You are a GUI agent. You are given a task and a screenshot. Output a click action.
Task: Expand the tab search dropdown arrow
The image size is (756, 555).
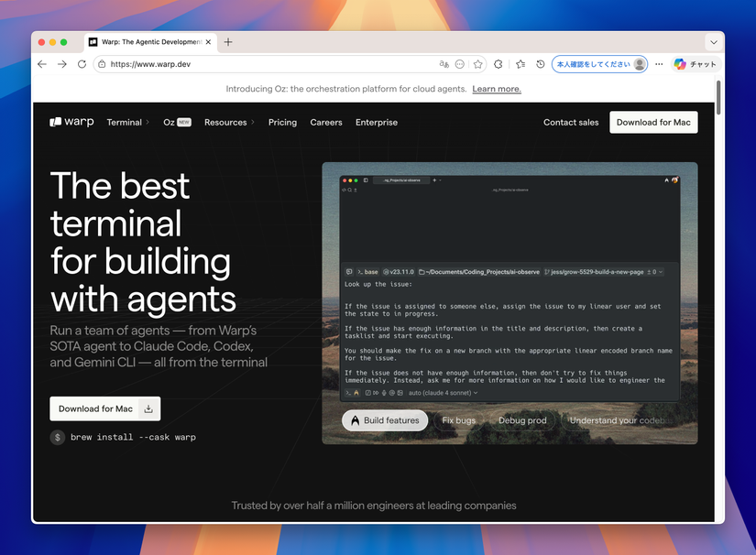coord(714,42)
